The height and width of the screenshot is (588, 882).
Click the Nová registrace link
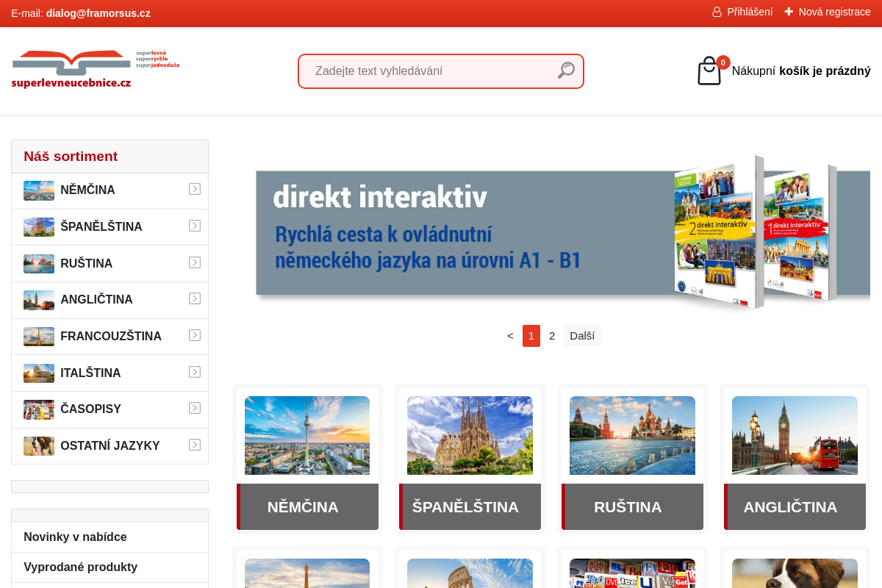tap(834, 12)
